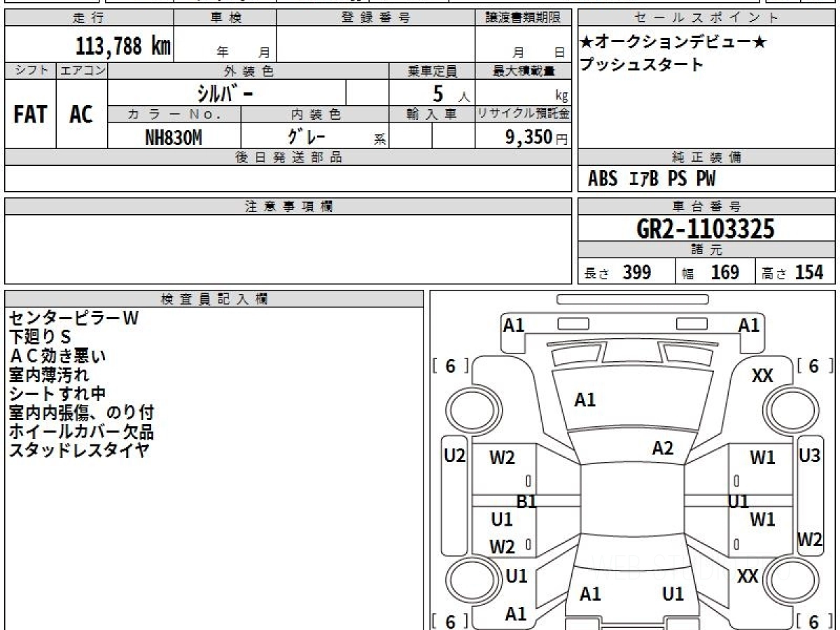
Task: Click the U2 mark on the diagram
Action: 455,456
